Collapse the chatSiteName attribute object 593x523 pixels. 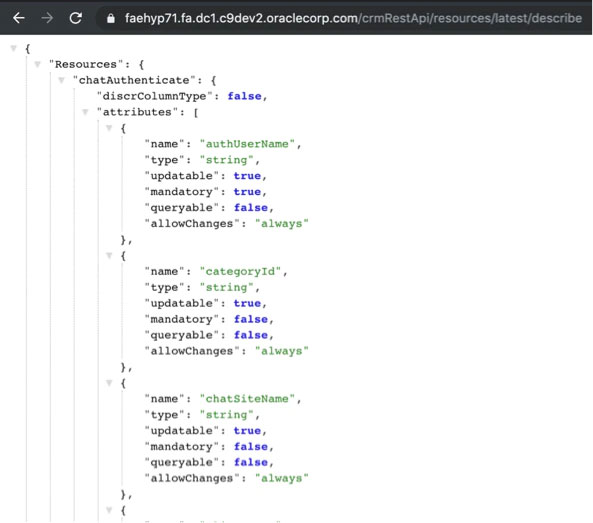(109, 383)
